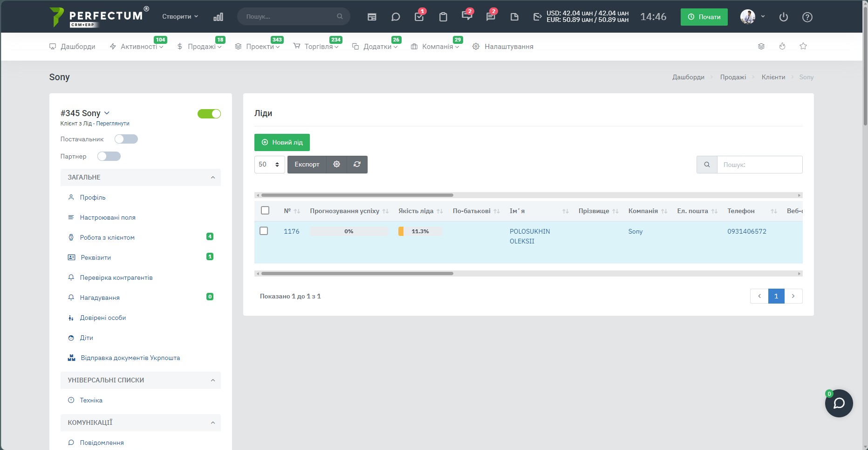Screen dimensions: 868x450
Task: Toggle the client active green switch
Action: pyautogui.click(x=209, y=114)
